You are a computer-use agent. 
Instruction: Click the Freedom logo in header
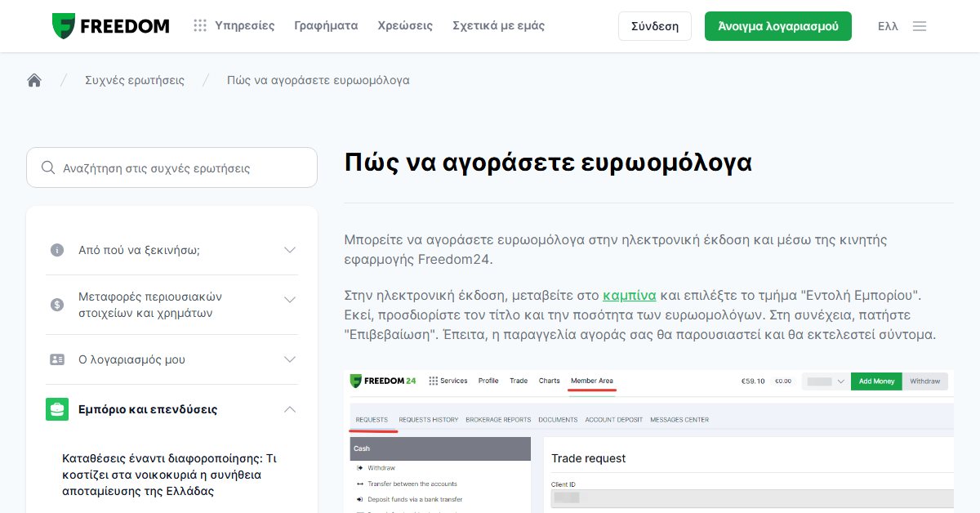coord(110,26)
